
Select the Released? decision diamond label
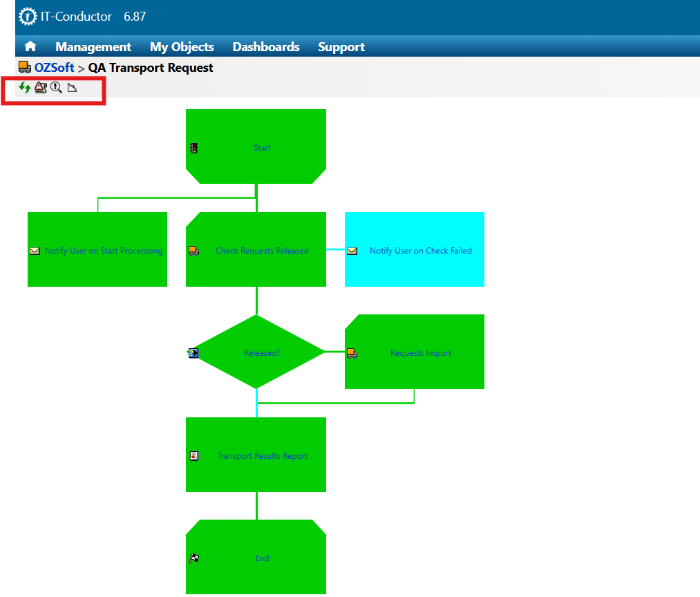click(262, 353)
